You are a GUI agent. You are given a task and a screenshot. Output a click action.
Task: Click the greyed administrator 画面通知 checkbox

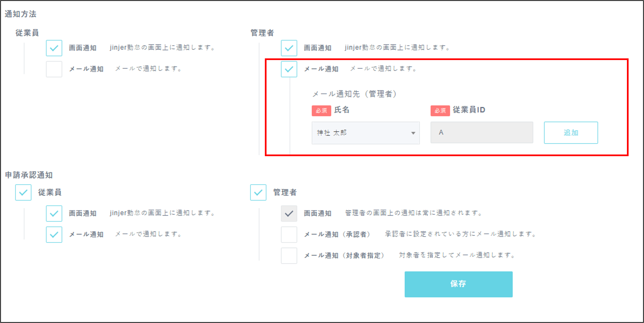point(289,213)
